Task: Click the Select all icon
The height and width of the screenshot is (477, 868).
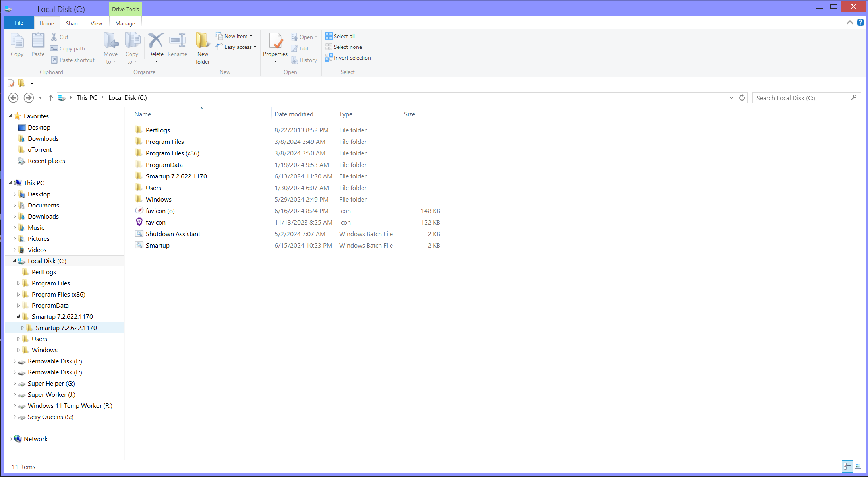Action: pos(329,36)
